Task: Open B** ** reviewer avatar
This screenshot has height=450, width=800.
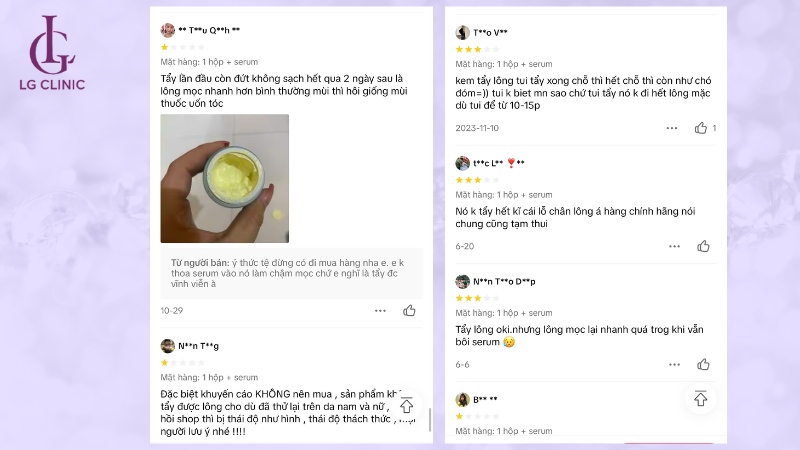Action: point(462,399)
